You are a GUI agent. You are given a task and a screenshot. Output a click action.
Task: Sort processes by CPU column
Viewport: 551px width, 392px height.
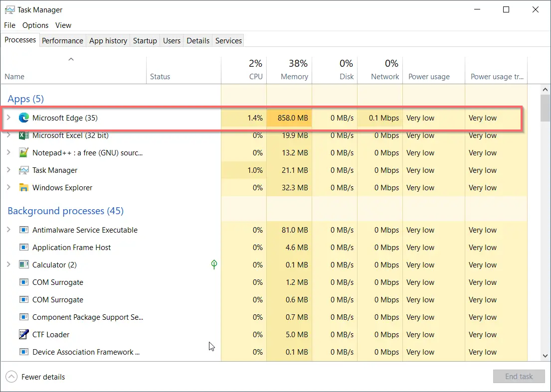[244, 70]
